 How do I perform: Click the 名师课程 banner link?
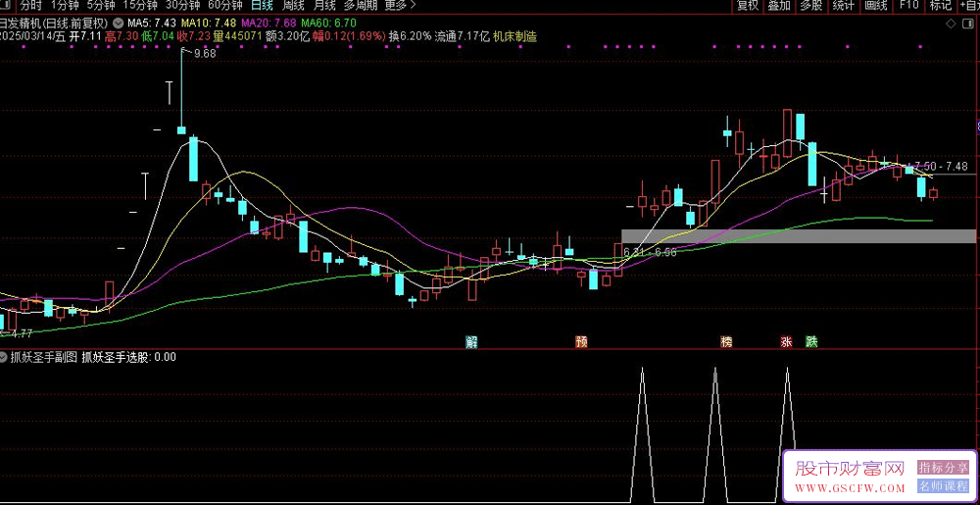(943, 485)
